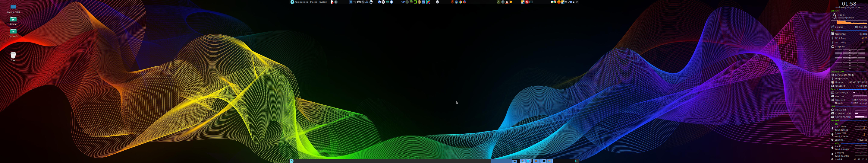Click the 'Uptime:' line in system monitor

(849, 27)
